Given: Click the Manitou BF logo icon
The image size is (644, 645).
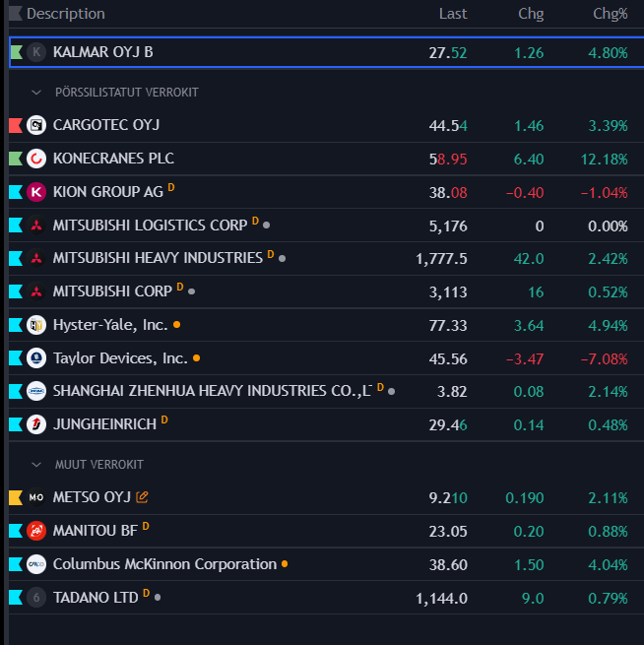Looking at the screenshot, I should click(x=36, y=531).
